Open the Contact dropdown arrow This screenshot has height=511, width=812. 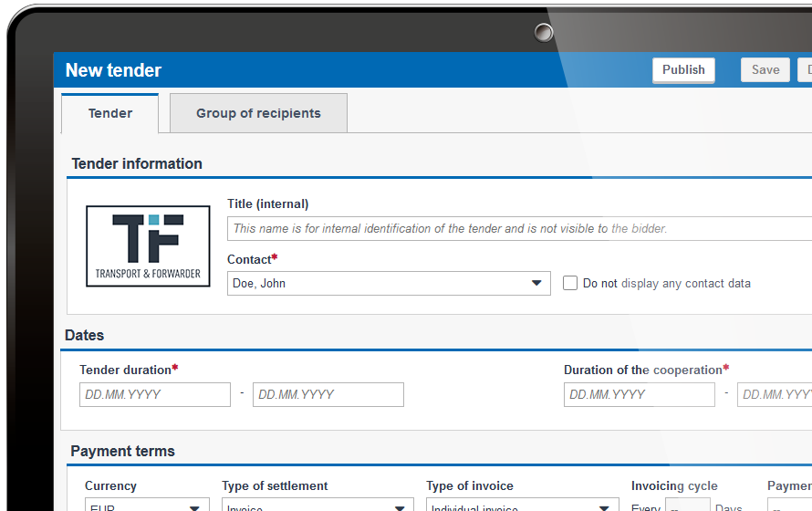536,284
